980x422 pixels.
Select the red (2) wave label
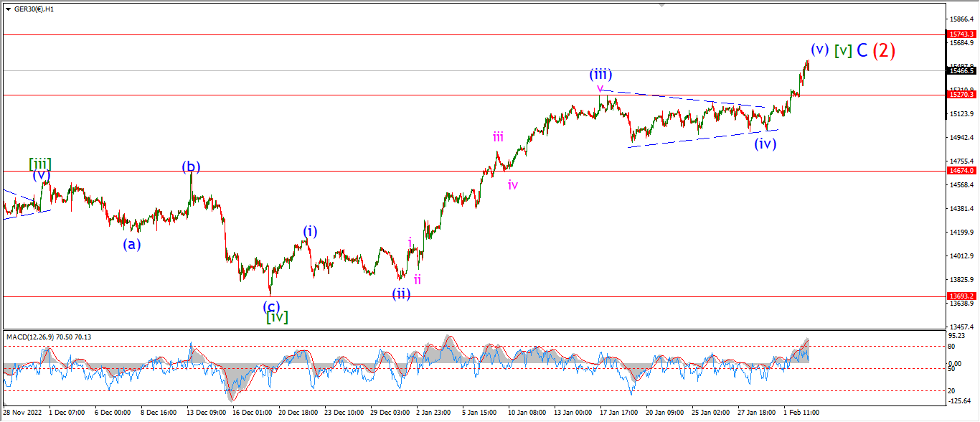pos(884,50)
